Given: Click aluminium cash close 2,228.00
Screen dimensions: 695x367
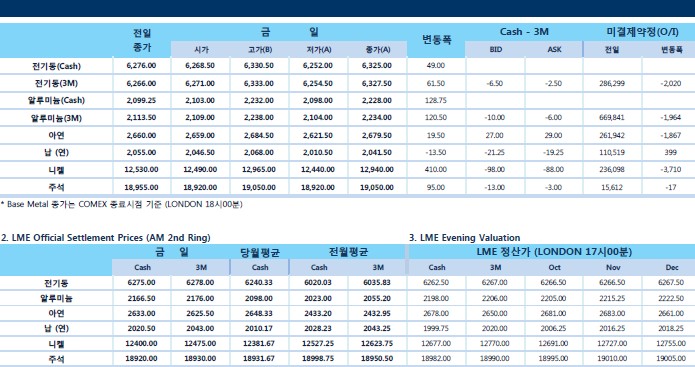Looking at the screenshot, I should pyautogui.click(x=377, y=101).
